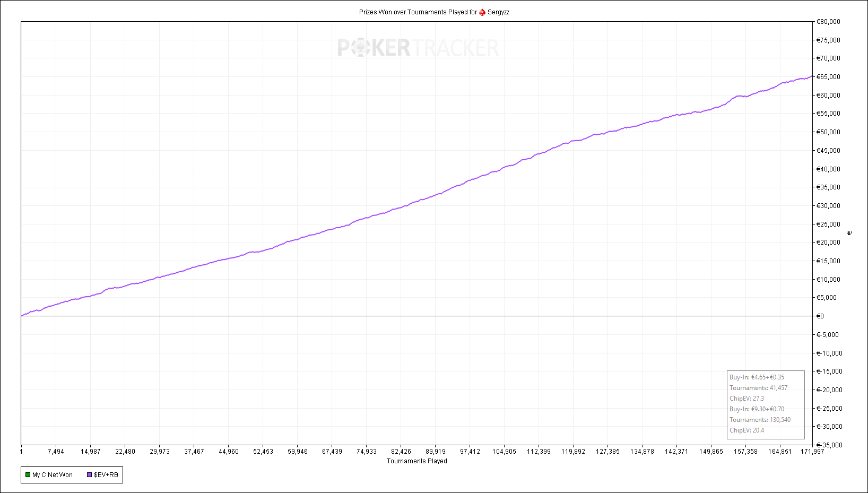Click 'ChipEV: 20.4' in the info box

pos(747,430)
